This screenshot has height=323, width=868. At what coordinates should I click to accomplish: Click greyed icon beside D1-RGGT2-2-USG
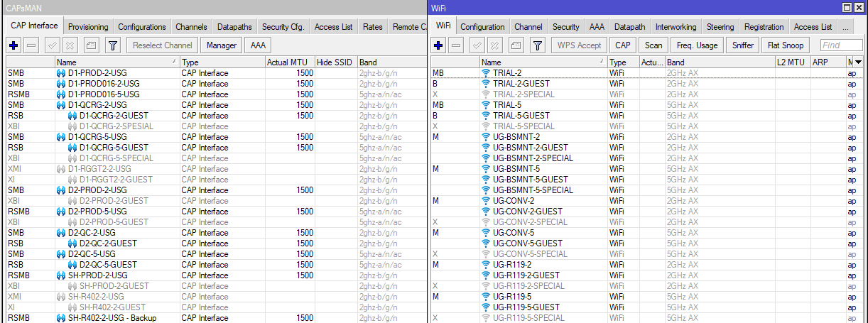(61, 169)
